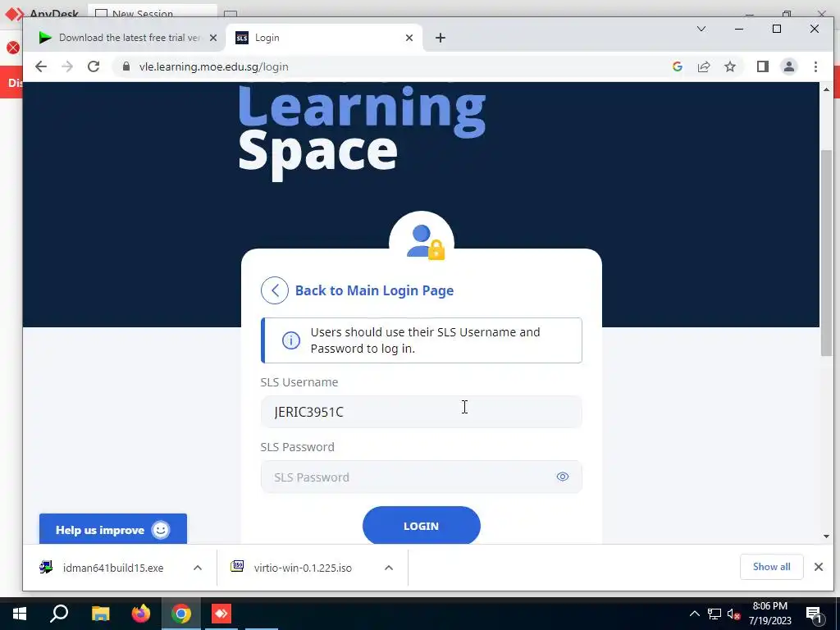Open the tab search dropdown arrow
840x630 pixels.
[x=701, y=29]
